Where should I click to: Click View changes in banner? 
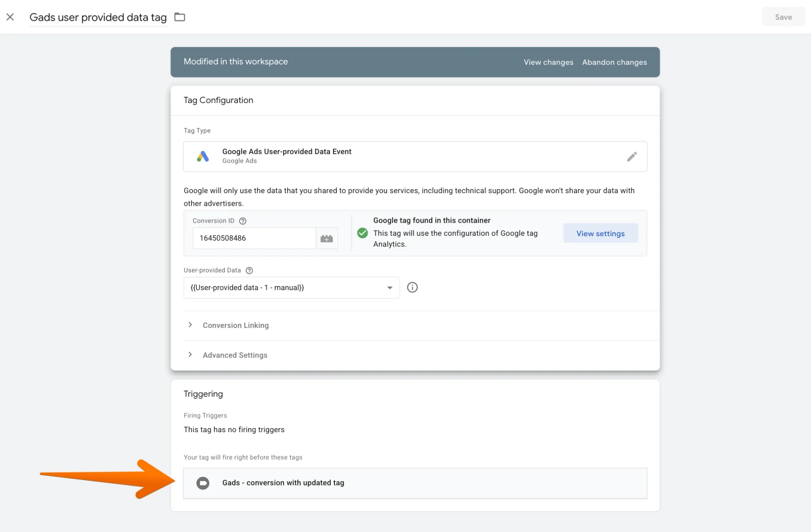pyautogui.click(x=549, y=62)
